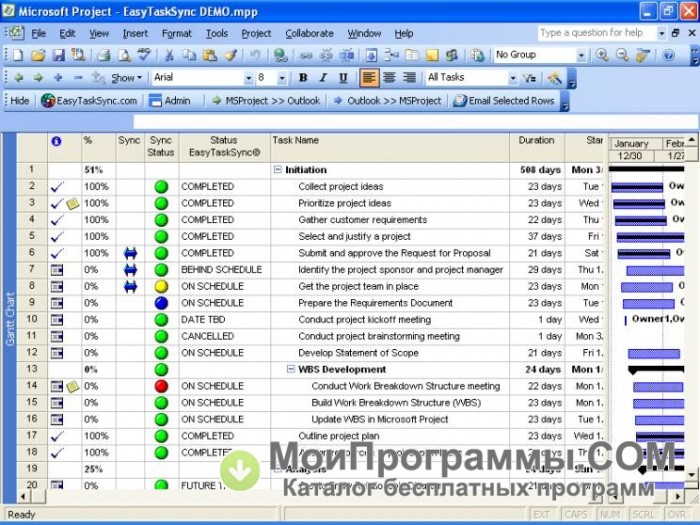The width and height of the screenshot is (700, 525).
Task: Click the Admin button
Action: pos(170,101)
